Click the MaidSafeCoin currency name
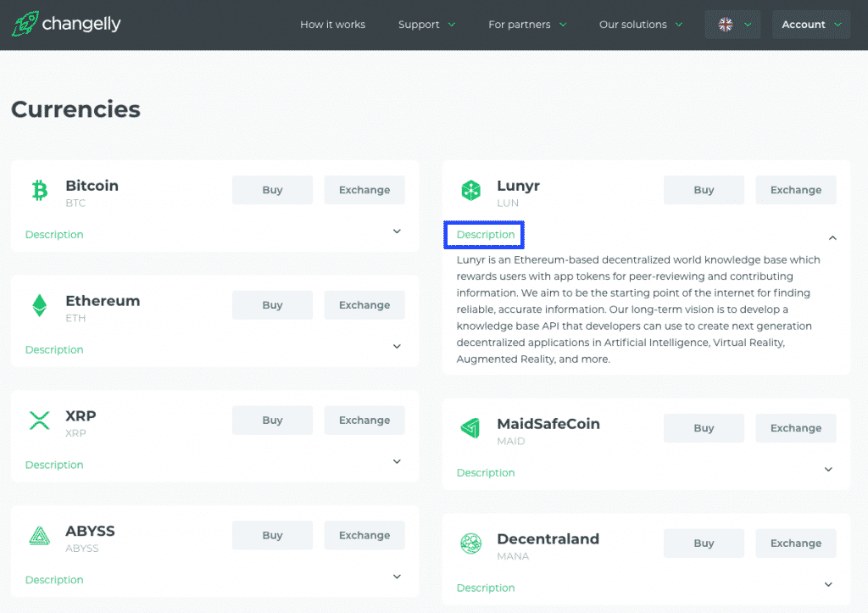This screenshot has height=613, width=868. pyautogui.click(x=548, y=424)
